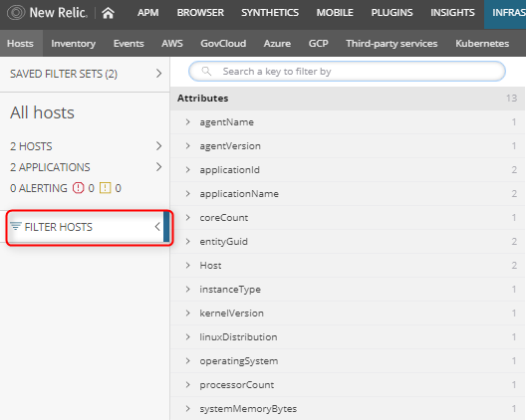
Task: Click the 2 HOSTS label
Action: pyautogui.click(x=31, y=146)
